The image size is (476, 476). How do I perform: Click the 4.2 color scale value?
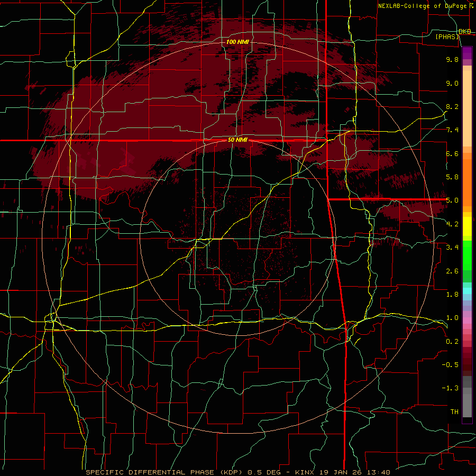(x=452, y=224)
